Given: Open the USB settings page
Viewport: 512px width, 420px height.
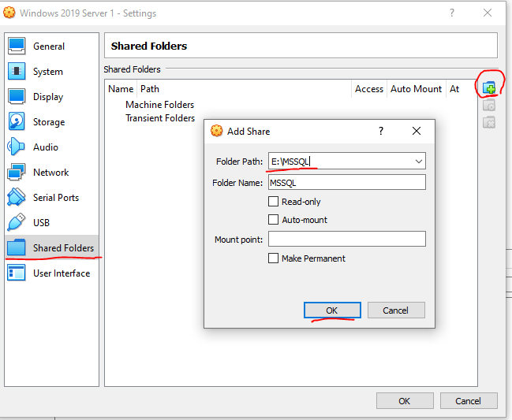Looking at the screenshot, I should pyautogui.click(x=41, y=223).
